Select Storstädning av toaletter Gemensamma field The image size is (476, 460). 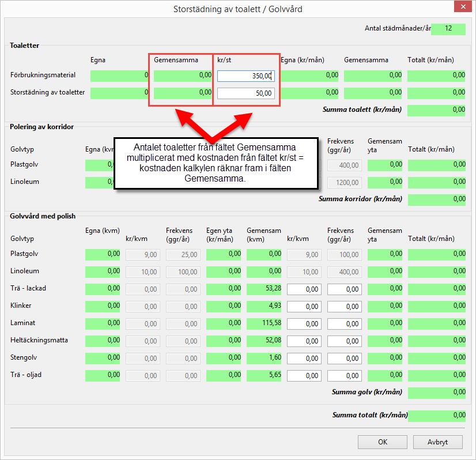[x=183, y=93]
